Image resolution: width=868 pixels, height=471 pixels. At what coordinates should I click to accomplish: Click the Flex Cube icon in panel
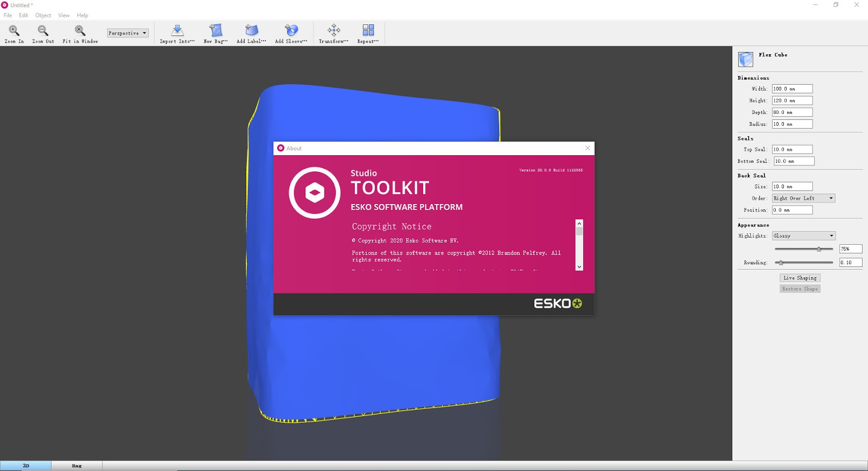[746, 59]
